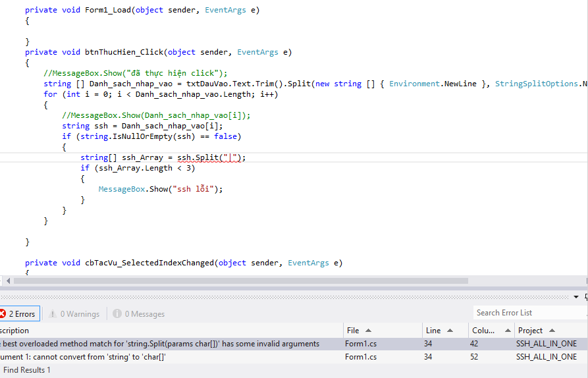
Task: Click in the Search Error List box
Action: pos(527,313)
